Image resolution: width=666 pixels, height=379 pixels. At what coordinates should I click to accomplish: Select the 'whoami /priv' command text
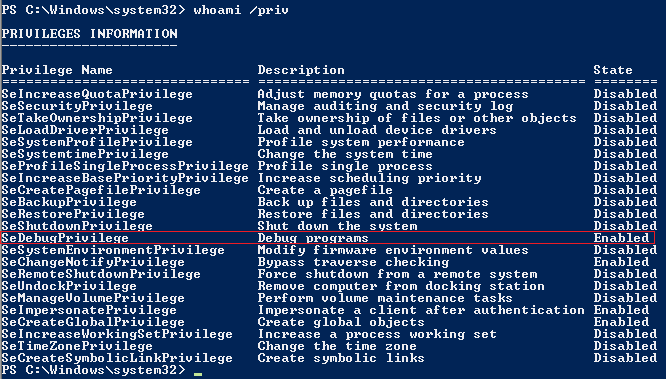241,10
